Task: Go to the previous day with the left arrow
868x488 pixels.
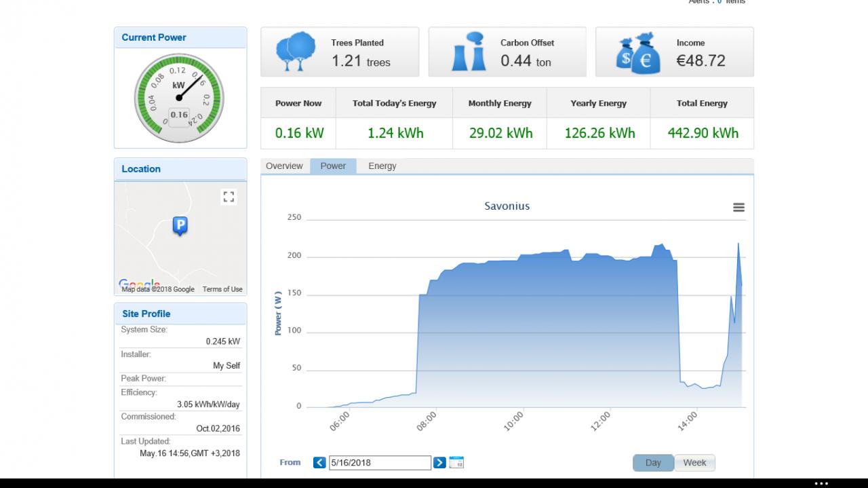Action: (x=319, y=463)
